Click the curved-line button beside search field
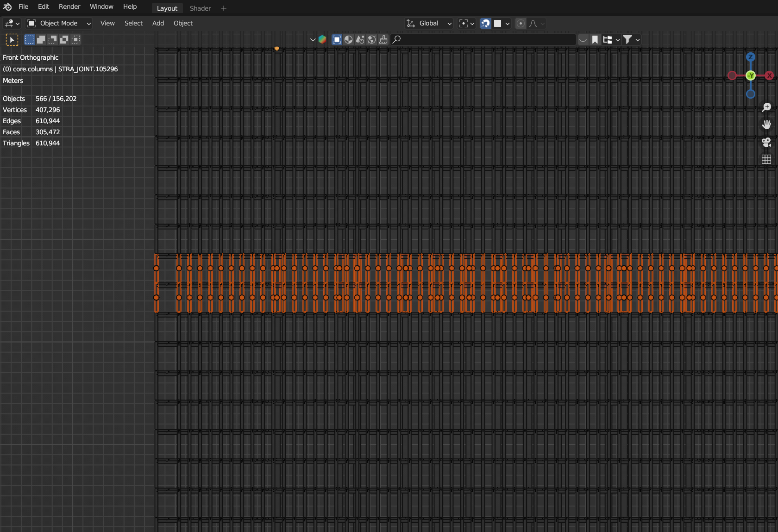Screen dimensions: 778x532 (x=583, y=40)
